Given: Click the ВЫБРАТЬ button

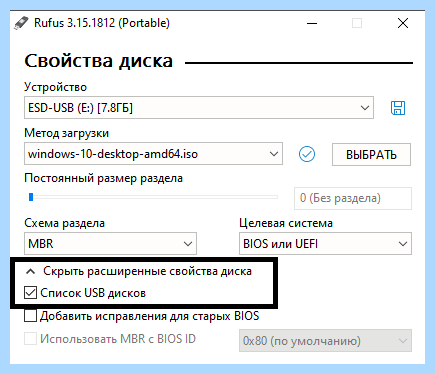Looking at the screenshot, I should click(371, 155).
